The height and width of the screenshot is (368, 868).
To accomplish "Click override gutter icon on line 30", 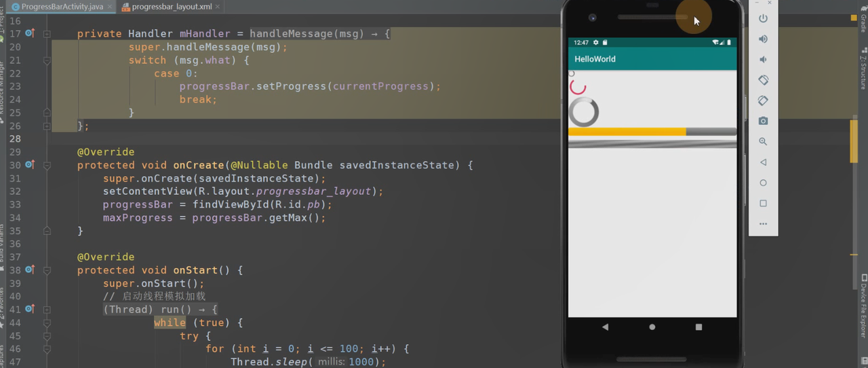I will point(30,165).
